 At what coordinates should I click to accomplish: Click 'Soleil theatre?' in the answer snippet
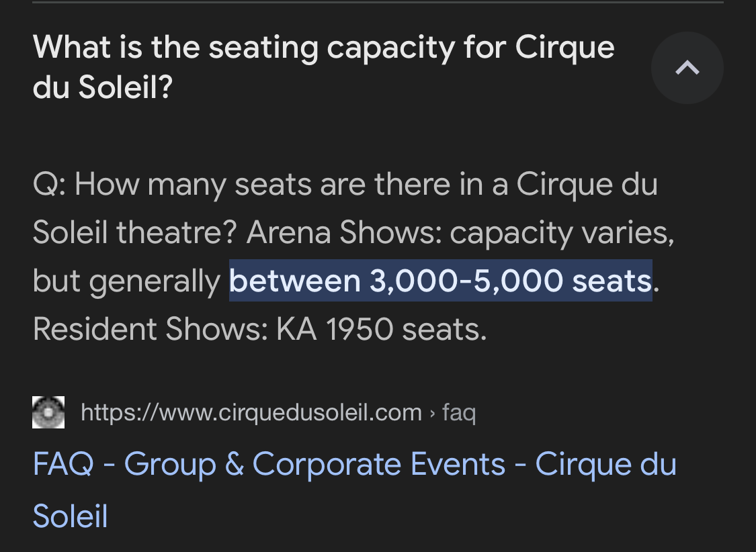pos(135,232)
